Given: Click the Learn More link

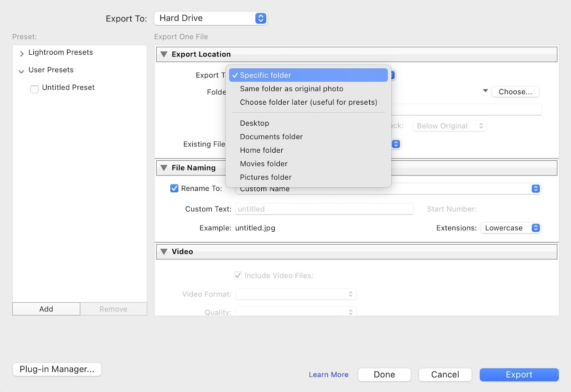Looking at the screenshot, I should (328, 374).
